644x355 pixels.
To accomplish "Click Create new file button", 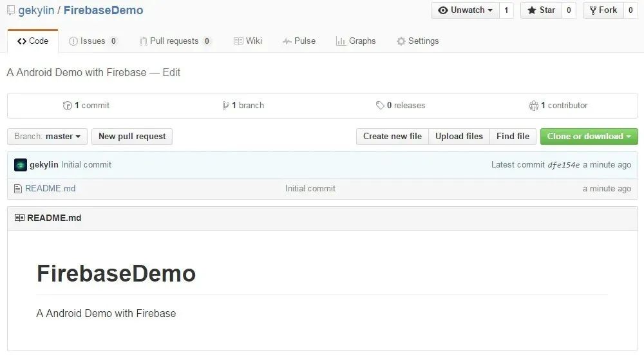I will coord(392,137).
